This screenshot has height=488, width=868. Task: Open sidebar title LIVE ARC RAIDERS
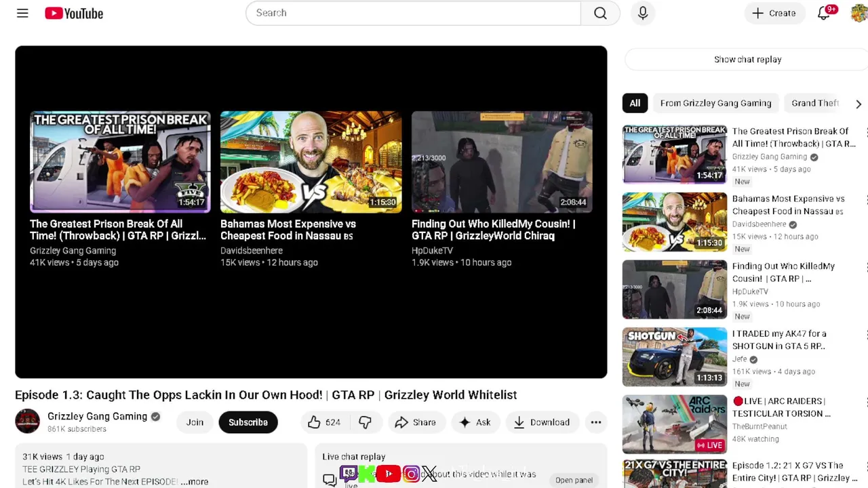click(782, 407)
